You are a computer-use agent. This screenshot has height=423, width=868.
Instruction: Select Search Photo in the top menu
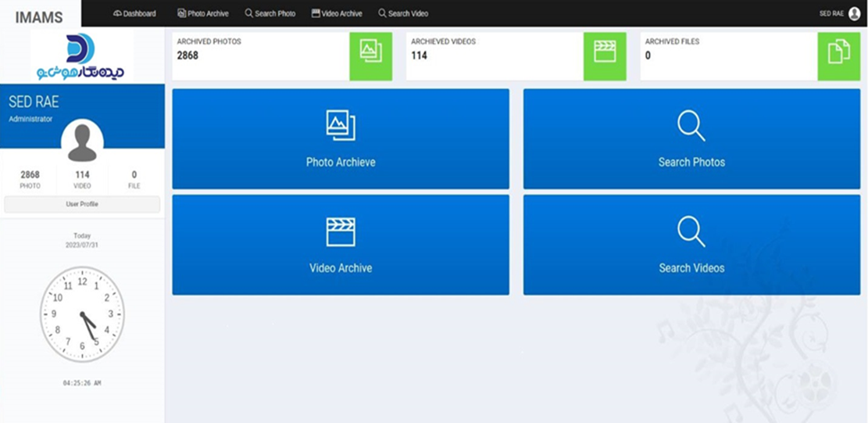point(270,13)
